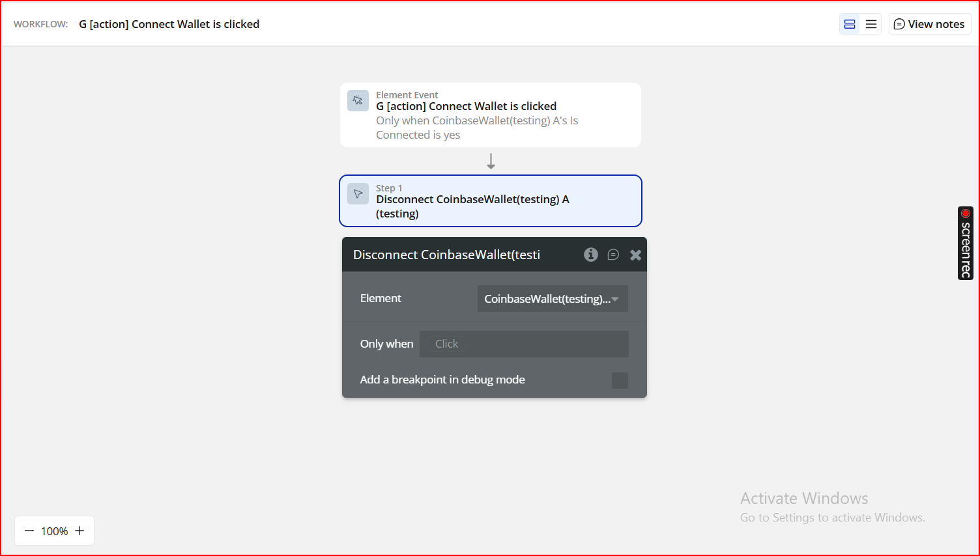Click the workflow title G [action] Connect Wallet
Screen dimensions: 980x556
point(169,24)
